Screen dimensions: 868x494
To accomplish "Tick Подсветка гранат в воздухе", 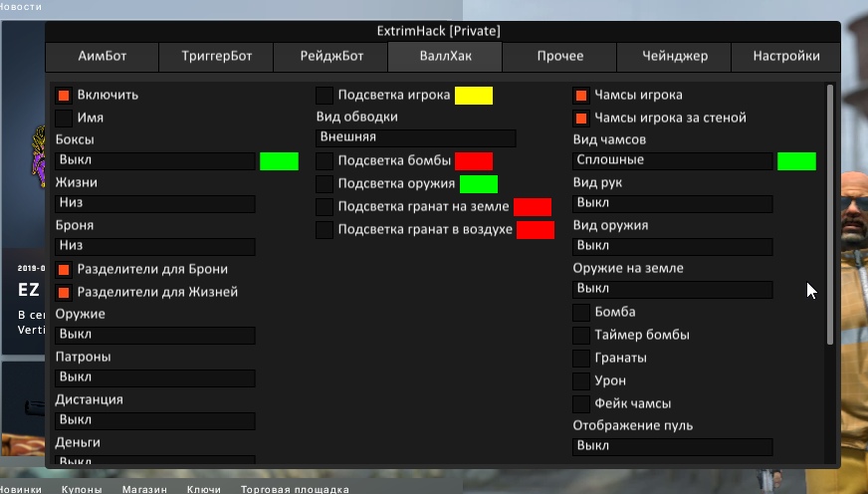I will pyautogui.click(x=325, y=230).
